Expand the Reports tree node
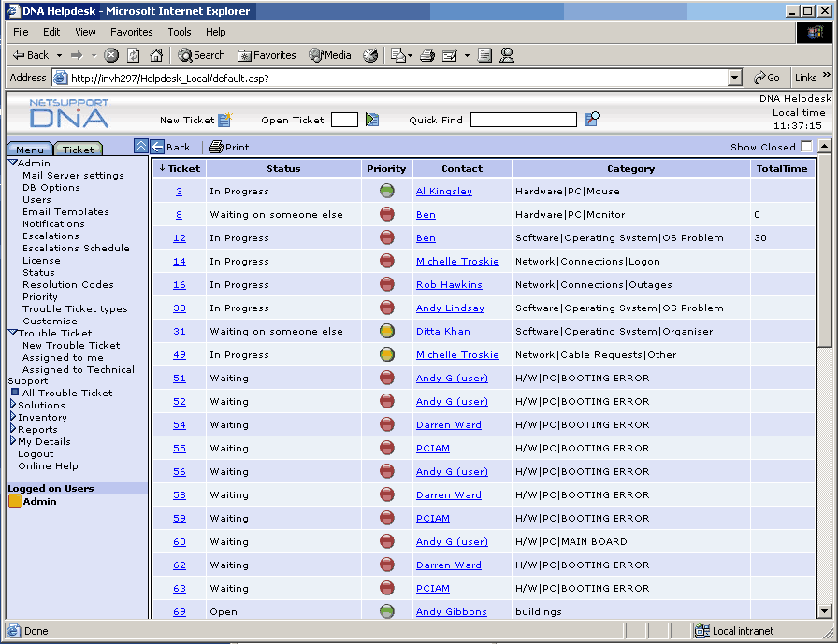This screenshot has width=838, height=644. 13,428
